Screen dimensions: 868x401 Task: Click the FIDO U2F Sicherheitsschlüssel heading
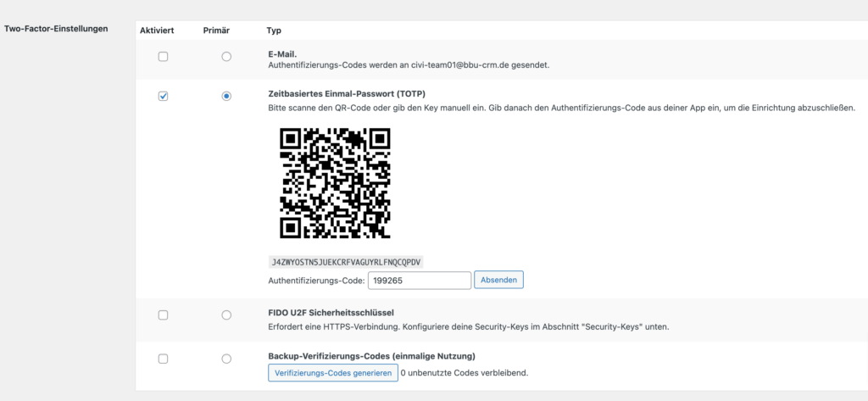(331, 312)
